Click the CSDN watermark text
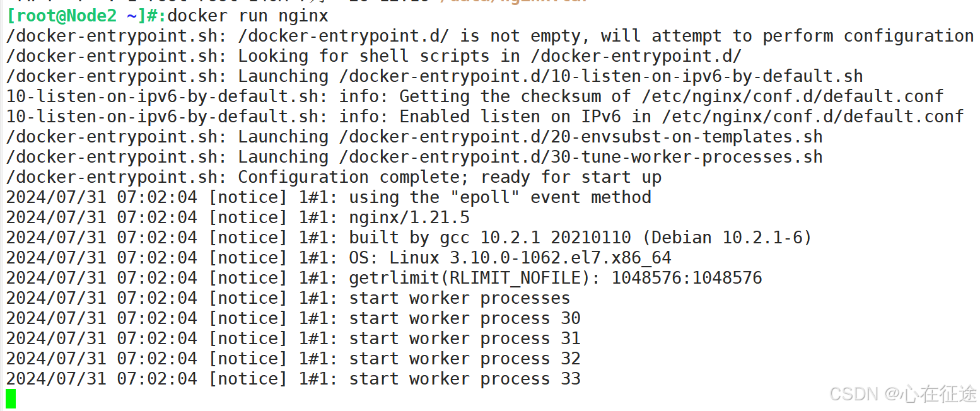The width and height of the screenshot is (980, 411). (x=903, y=394)
